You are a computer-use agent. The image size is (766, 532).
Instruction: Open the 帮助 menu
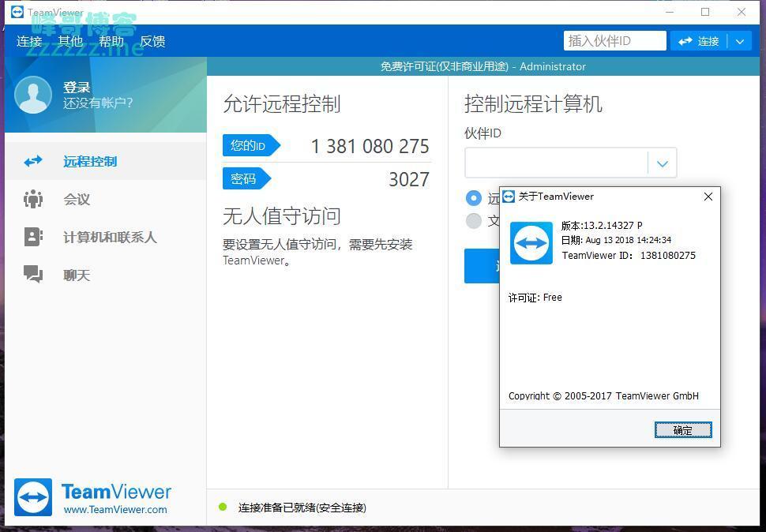(111, 41)
